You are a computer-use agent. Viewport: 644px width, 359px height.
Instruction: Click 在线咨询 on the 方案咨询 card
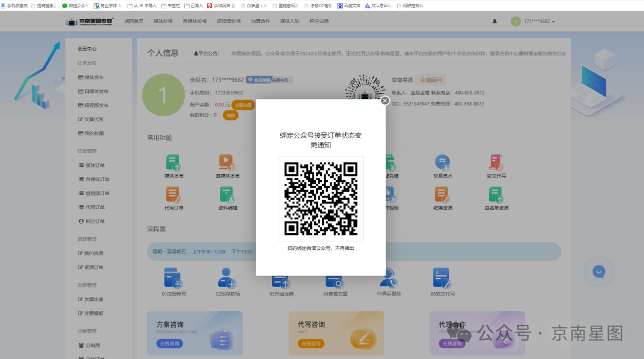[x=169, y=343]
